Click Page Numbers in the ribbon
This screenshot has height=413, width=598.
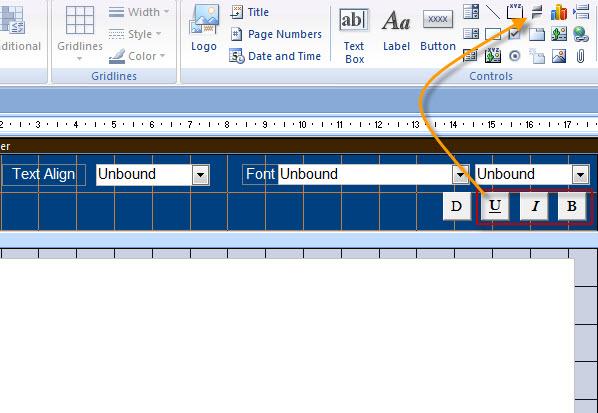pos(276,34)
